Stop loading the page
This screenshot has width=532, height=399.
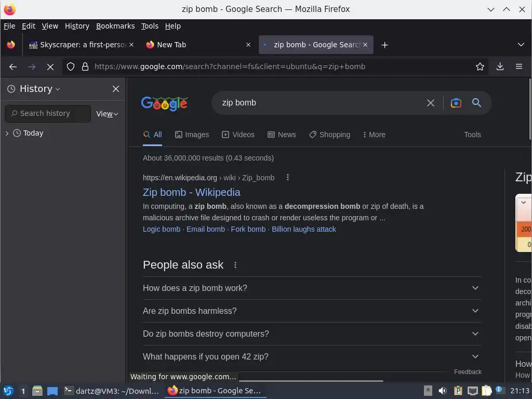(50, 67)
